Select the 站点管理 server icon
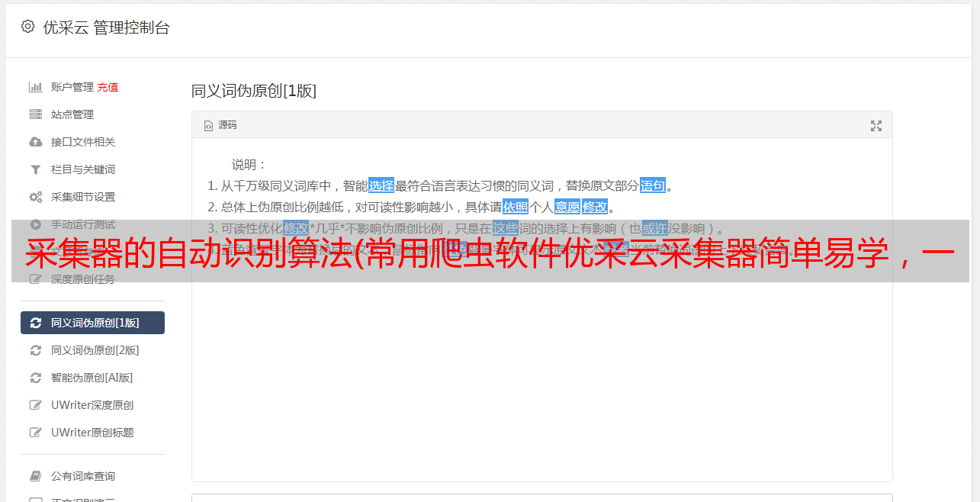The image size is (980, 502). tap(35, 114)
